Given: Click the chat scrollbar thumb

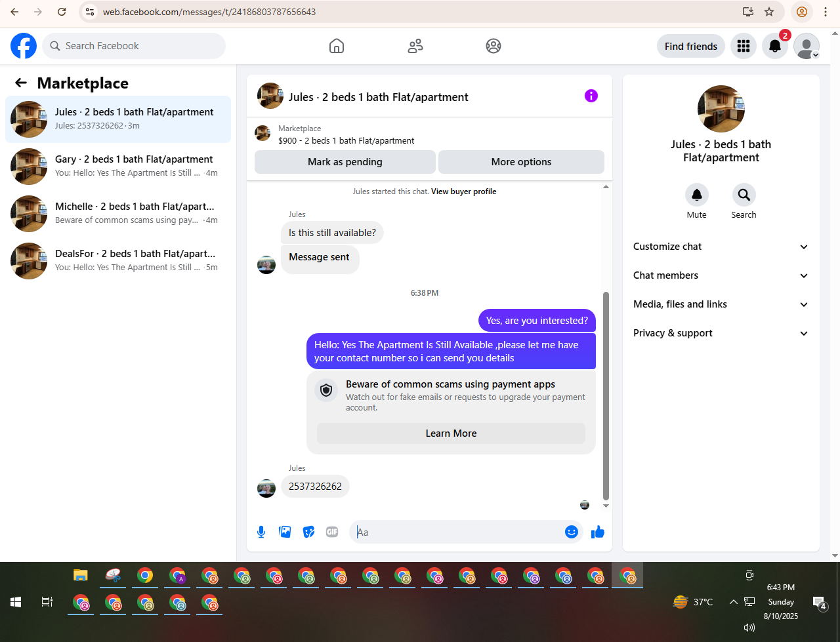Looking at the screenshot, I should click(x=606, y=395).
